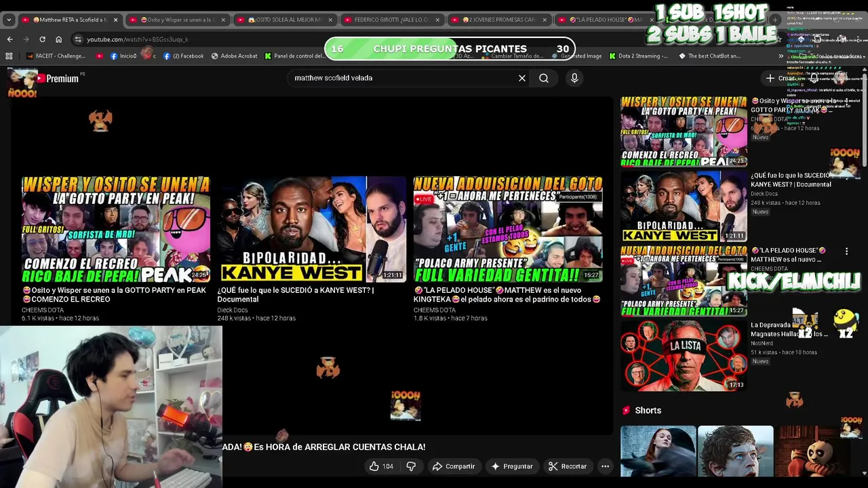868x488 pixels.
Task: Reload the page with refresh icon
Action: click(x=42, y=39)
